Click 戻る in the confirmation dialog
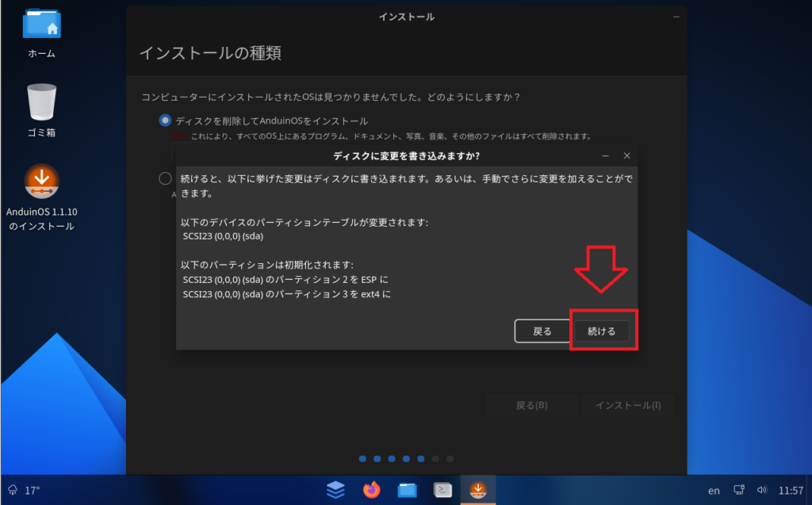812x505 pixels. (x=542, y=331)
